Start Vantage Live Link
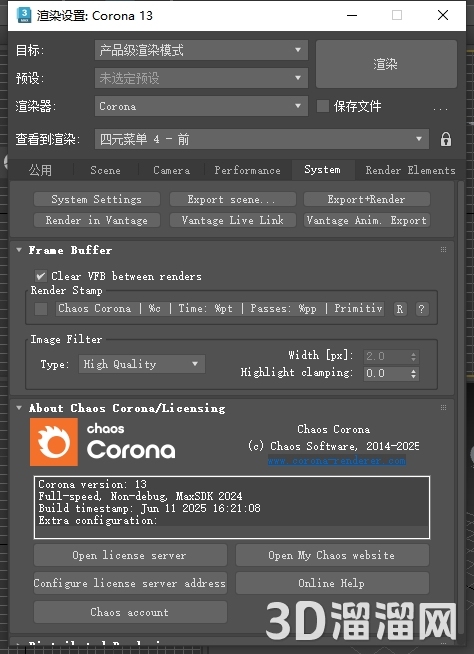 tap(233, 220)
